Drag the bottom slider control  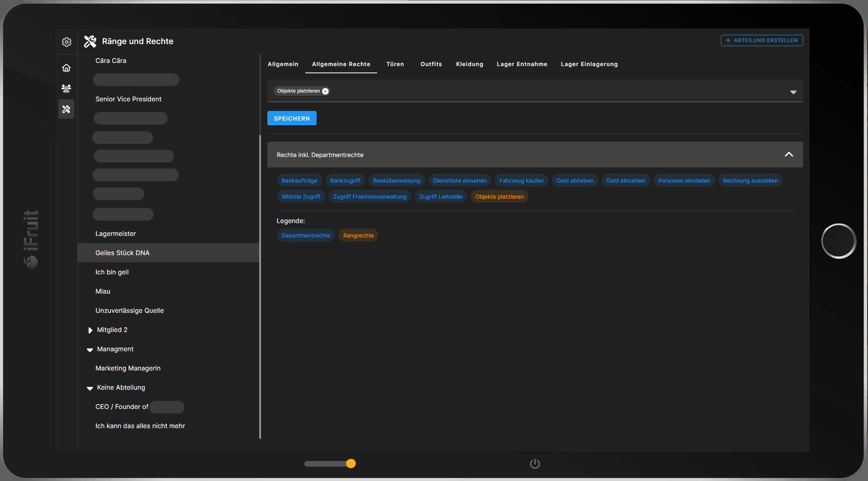(x=351, y=463)
